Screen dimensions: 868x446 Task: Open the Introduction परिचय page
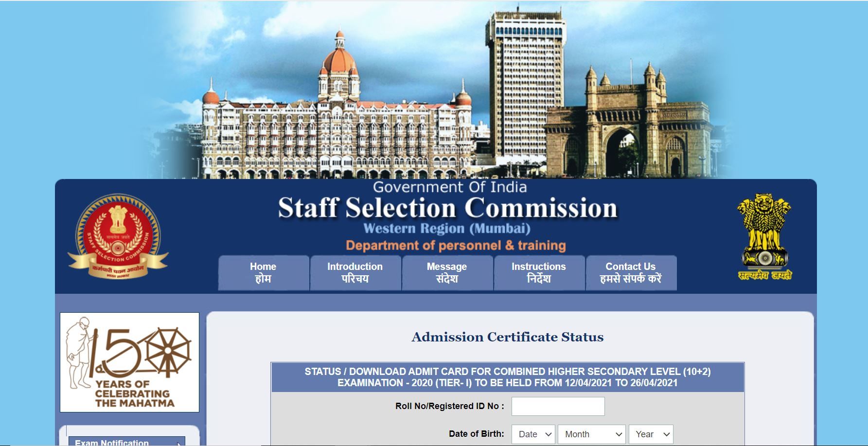click(354, 273)
